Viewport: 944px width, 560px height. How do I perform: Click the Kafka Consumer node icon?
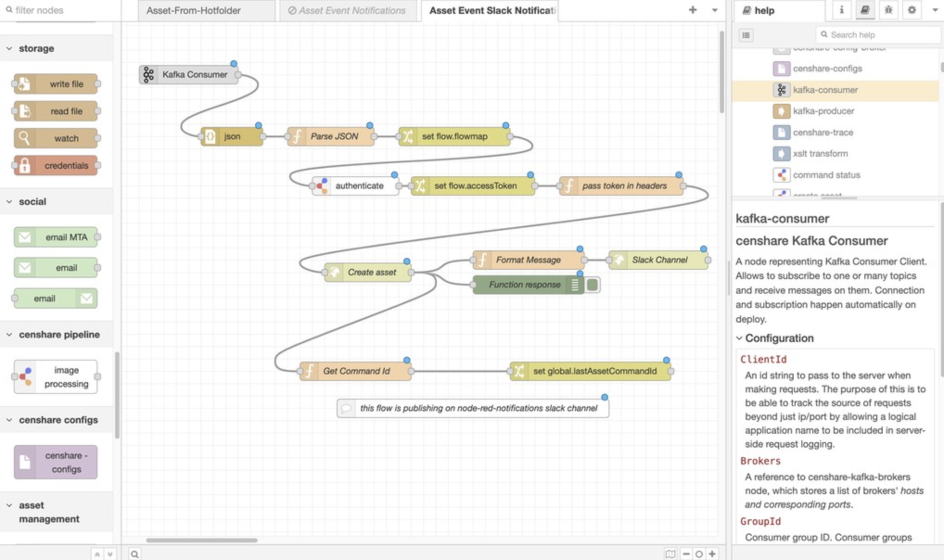tap(148, 75)
